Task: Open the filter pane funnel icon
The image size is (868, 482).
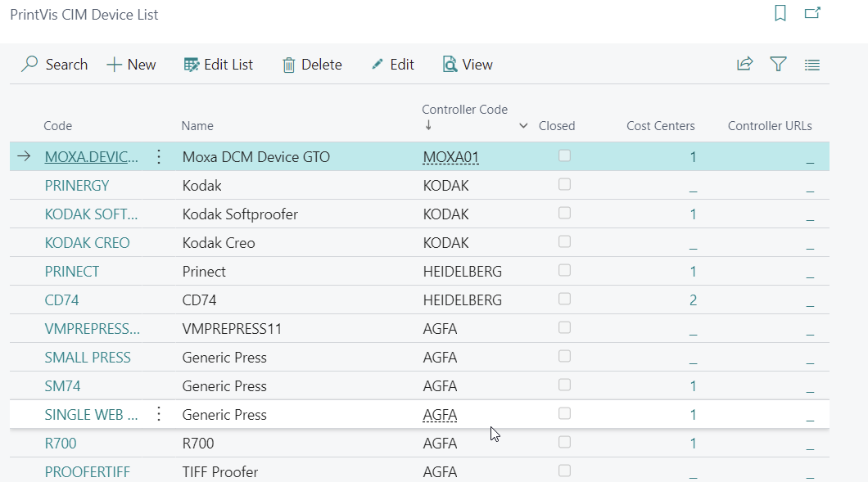Action: 778,65
